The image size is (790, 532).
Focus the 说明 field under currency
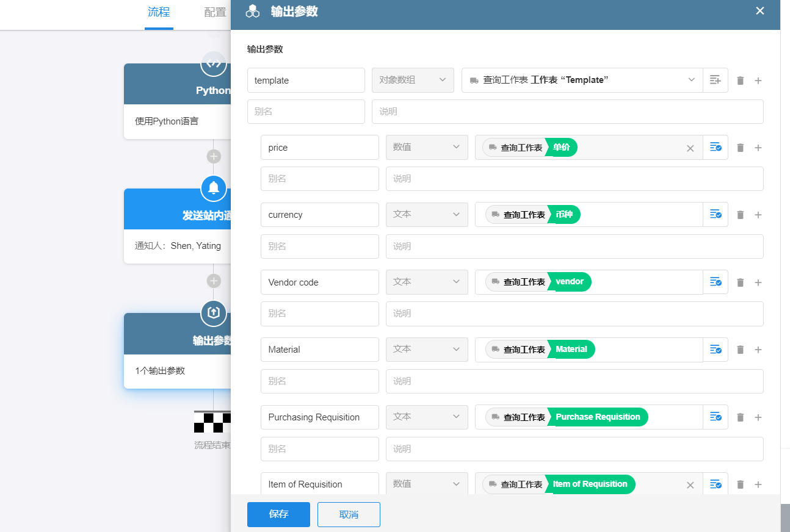tap(574, 246)
